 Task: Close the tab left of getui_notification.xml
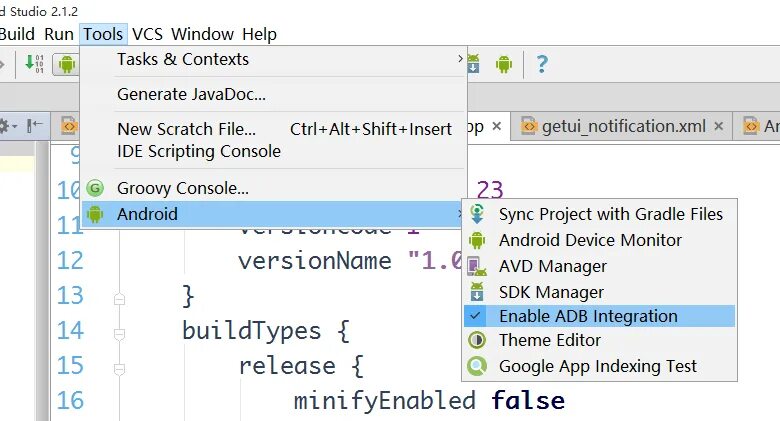pos(497,127)
